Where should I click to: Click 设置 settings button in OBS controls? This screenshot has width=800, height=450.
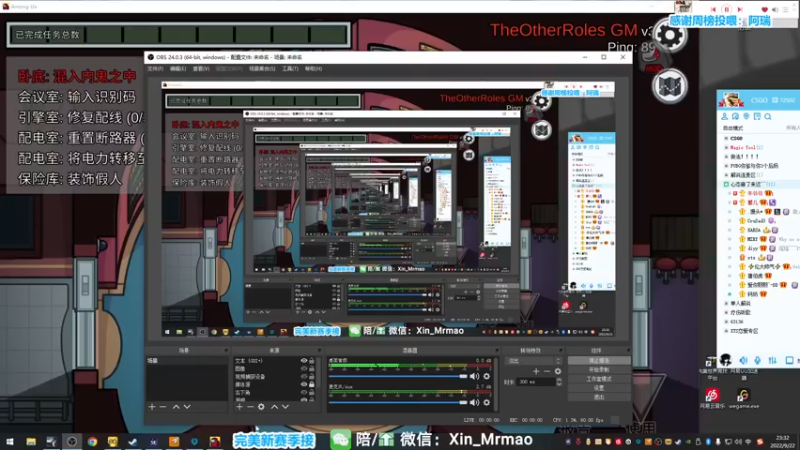599,388
